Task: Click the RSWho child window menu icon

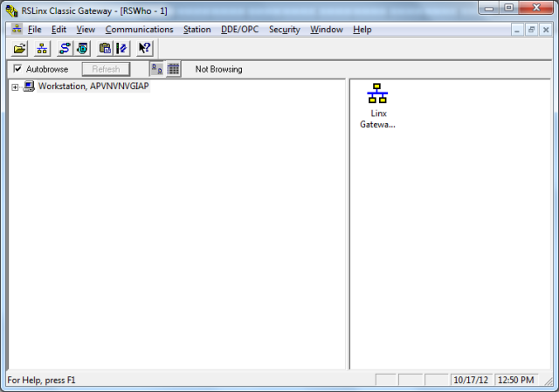Action: click(17, 29)
